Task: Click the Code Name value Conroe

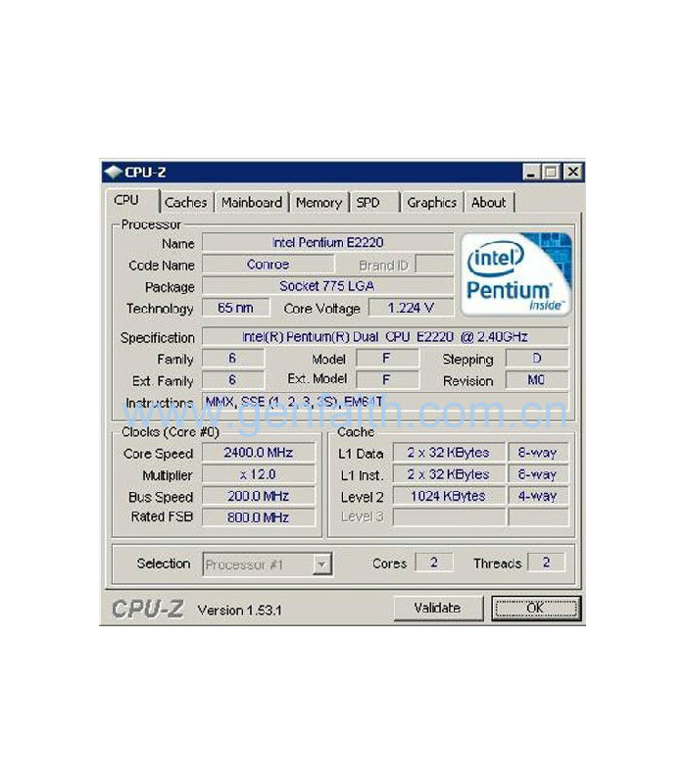Action: pos(268,265)
